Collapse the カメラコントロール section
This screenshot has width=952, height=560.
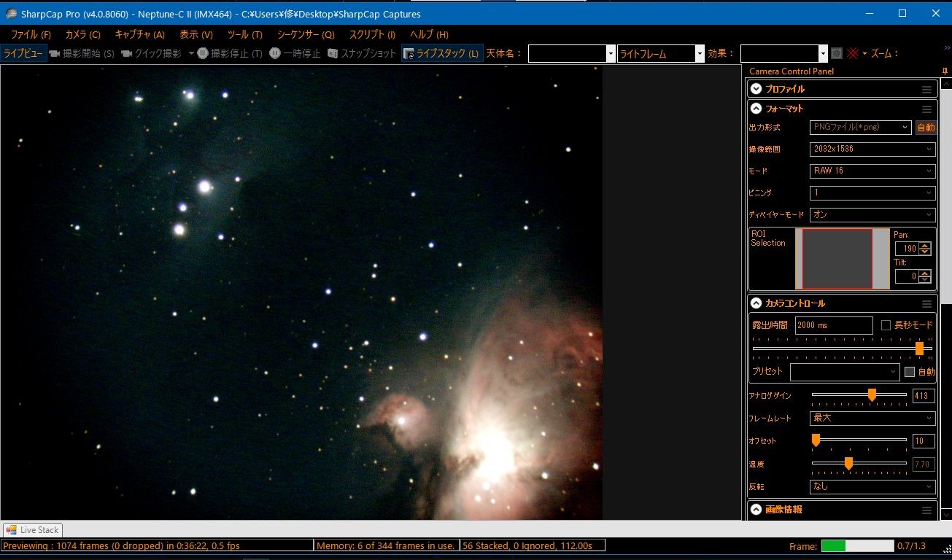click(x=756, y=303)
